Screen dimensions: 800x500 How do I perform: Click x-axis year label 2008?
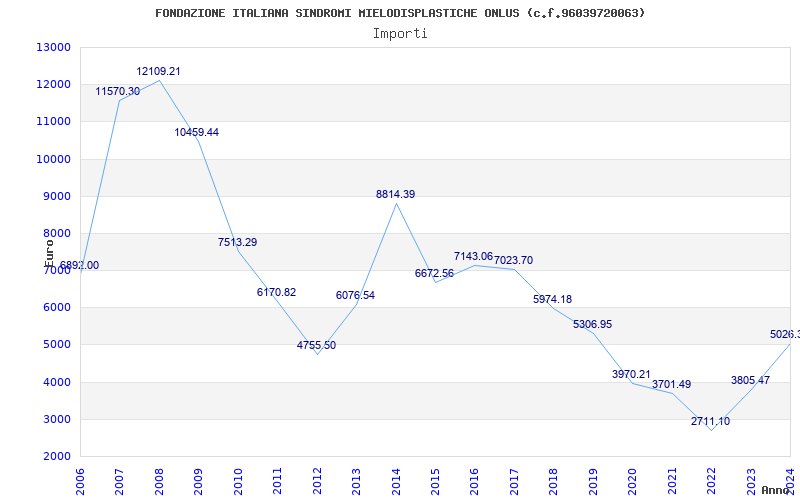point(159,482)
